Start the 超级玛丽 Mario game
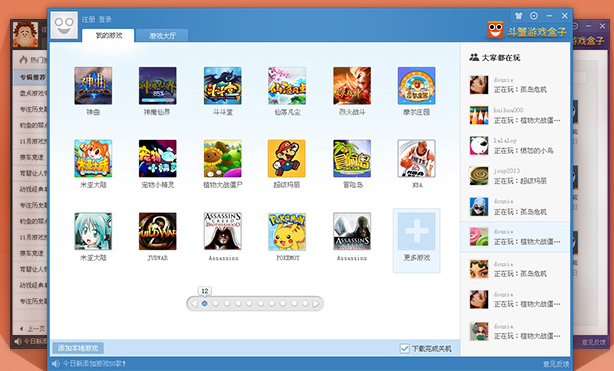 pos(287,159)
